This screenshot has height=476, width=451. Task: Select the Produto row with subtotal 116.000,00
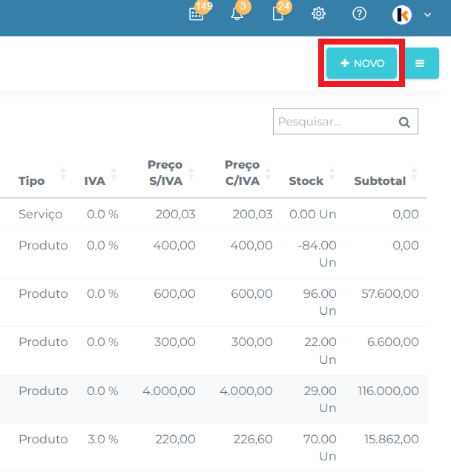pyautogui.click(x=214, y=400)
